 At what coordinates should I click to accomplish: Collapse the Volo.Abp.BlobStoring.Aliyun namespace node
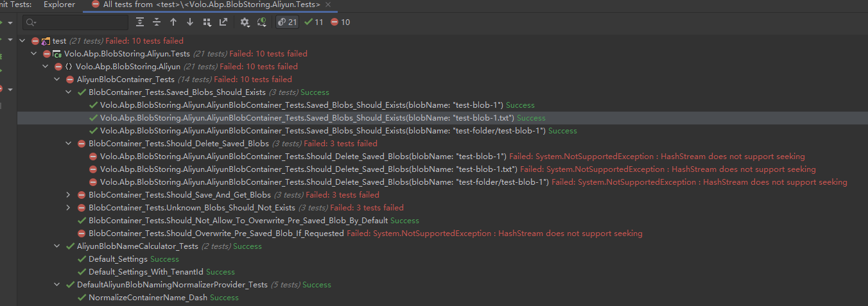[x=46, y=67]
